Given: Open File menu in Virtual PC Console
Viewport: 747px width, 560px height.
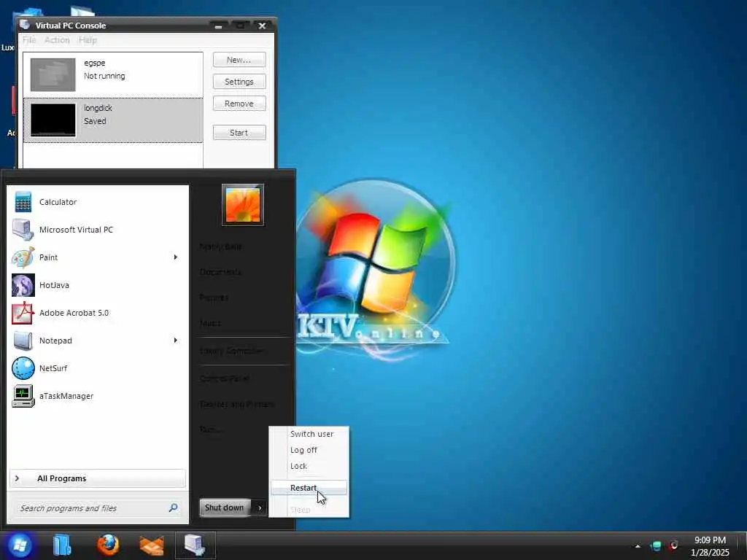Looking at the screenshot, I should [29, 40].
